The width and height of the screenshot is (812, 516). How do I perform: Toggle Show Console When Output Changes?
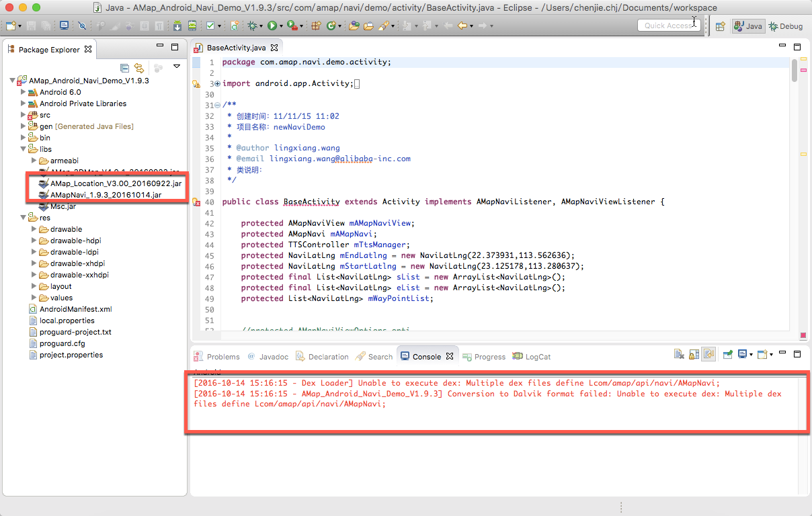tap(708, 354)
